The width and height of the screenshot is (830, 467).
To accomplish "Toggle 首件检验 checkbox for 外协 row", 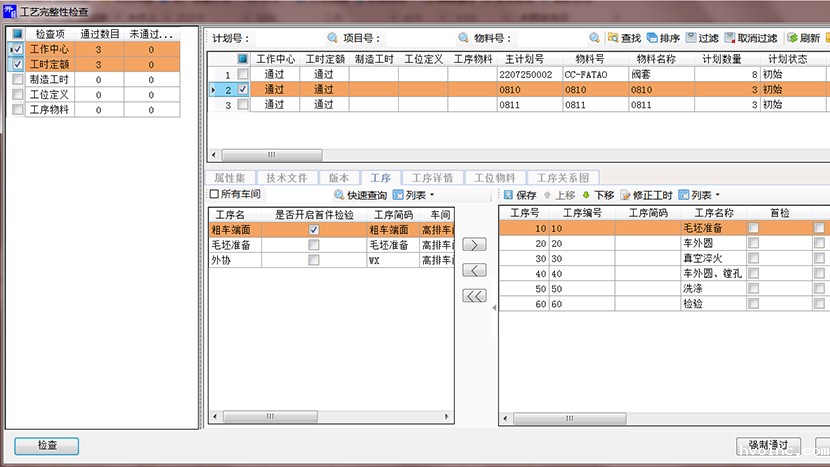I will 314,260.
